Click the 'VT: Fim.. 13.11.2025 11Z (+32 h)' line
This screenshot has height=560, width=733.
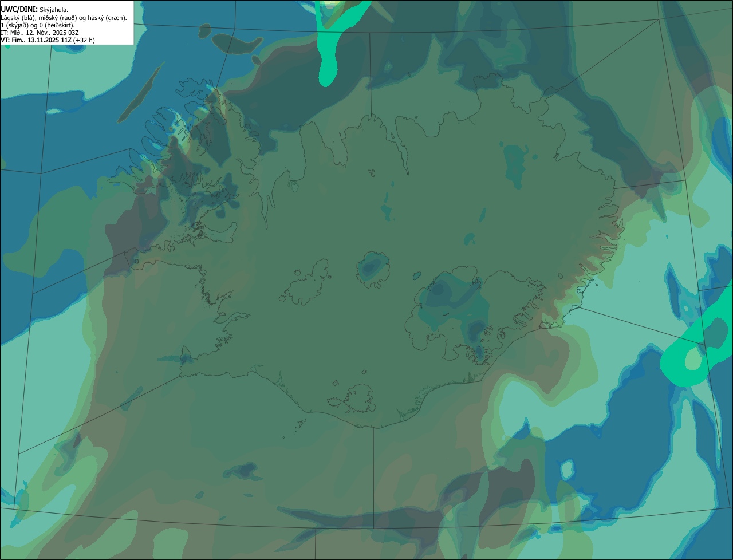pos(48,40)
